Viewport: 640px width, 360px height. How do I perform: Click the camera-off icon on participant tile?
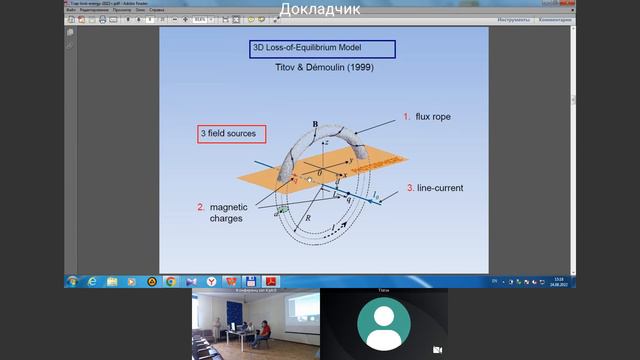pyautogui.click(x=437, y=350)
